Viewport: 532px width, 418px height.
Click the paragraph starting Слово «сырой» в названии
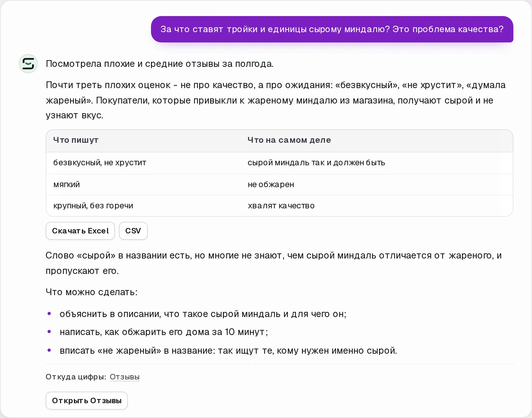pyautogui.click(x=274, y=263)
